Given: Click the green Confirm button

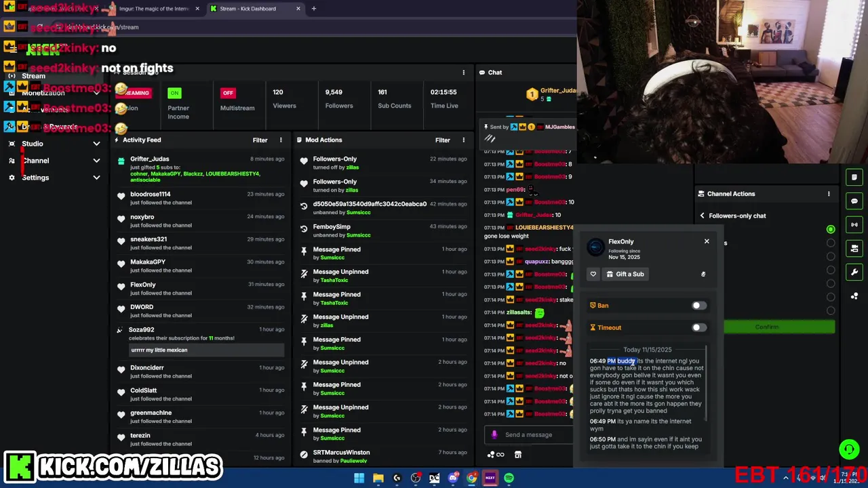Looking at the screenshot, I should 767,327.
